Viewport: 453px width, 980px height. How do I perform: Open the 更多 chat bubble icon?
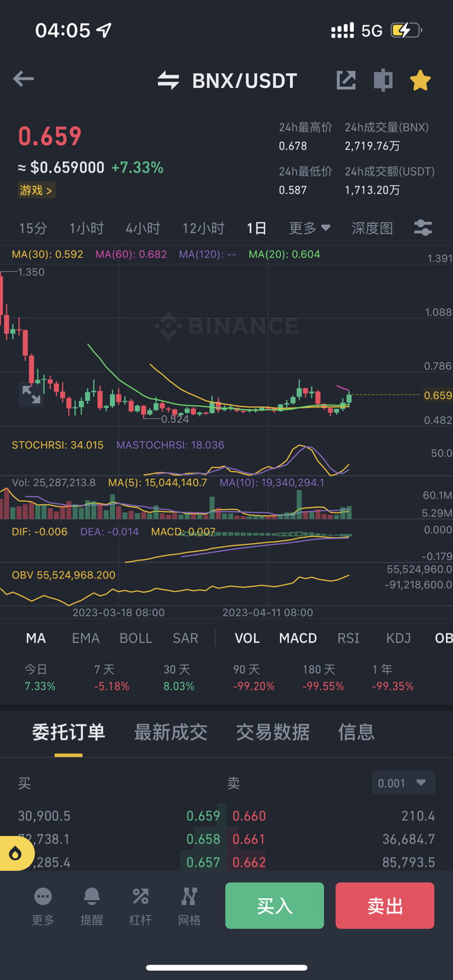[x=43, y=907]
